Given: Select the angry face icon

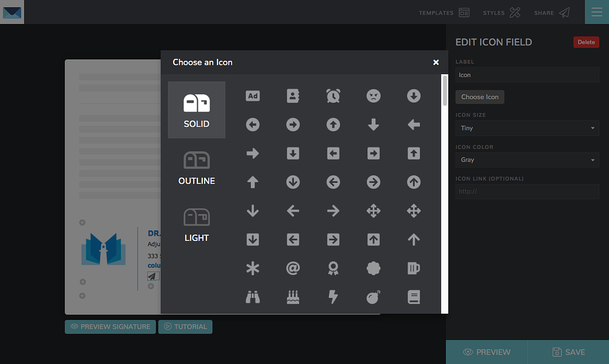Looking at the screenshot, I should click(x=373, y=96).
